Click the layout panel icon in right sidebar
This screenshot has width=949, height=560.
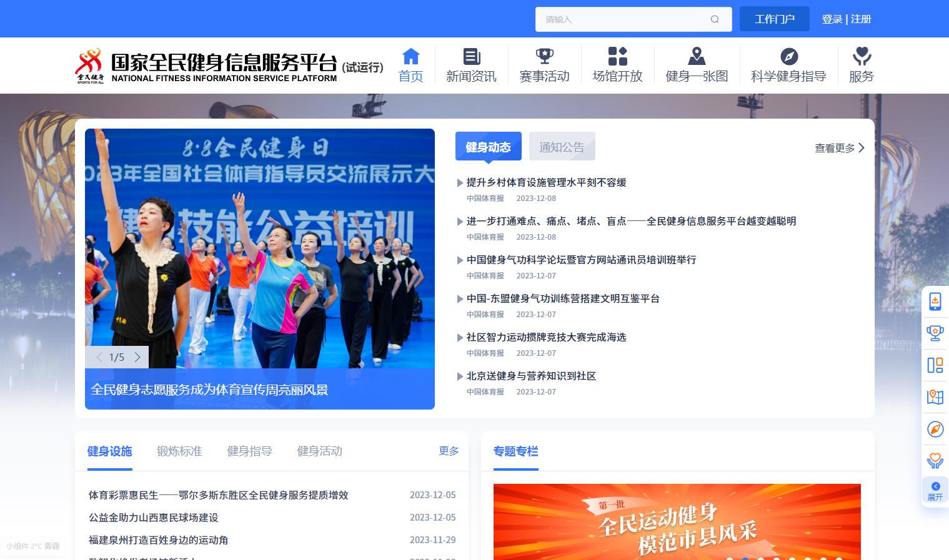[935, 365]
